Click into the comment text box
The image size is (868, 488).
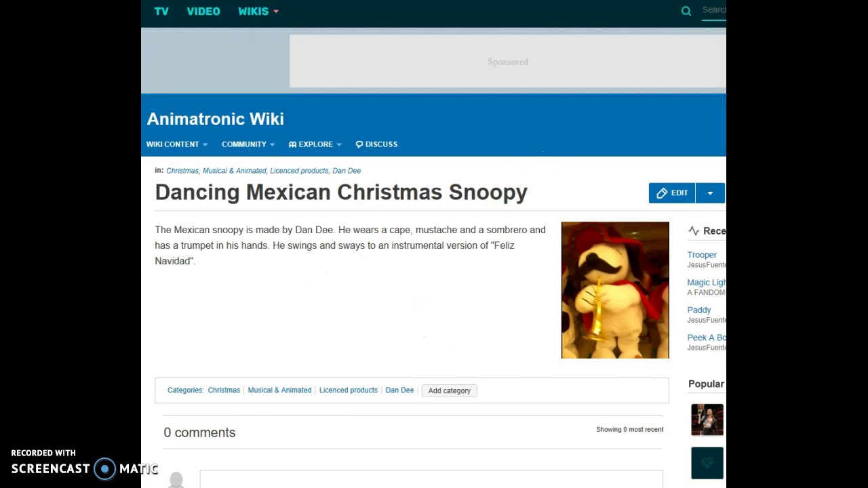[431, 479]
